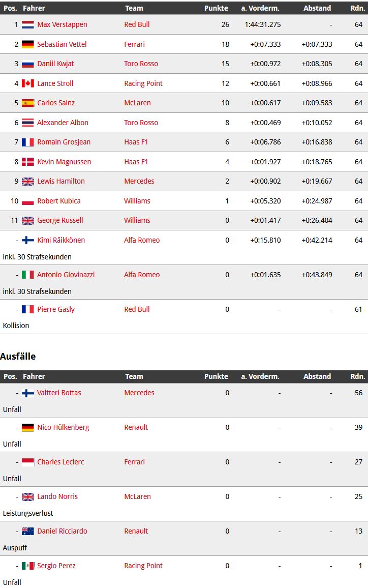This screenshot has height=588, width=368.
Task: Open Pierre Gasly driver link
Action: [56, 309]
